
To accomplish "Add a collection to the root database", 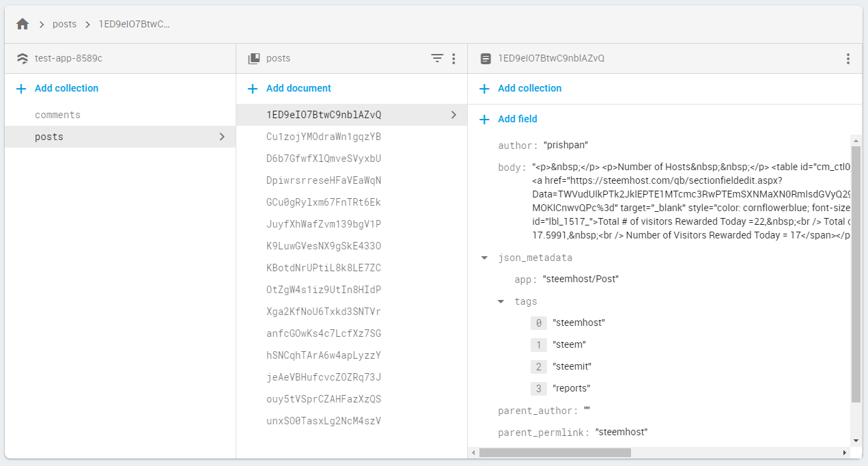I will point(66,88).
